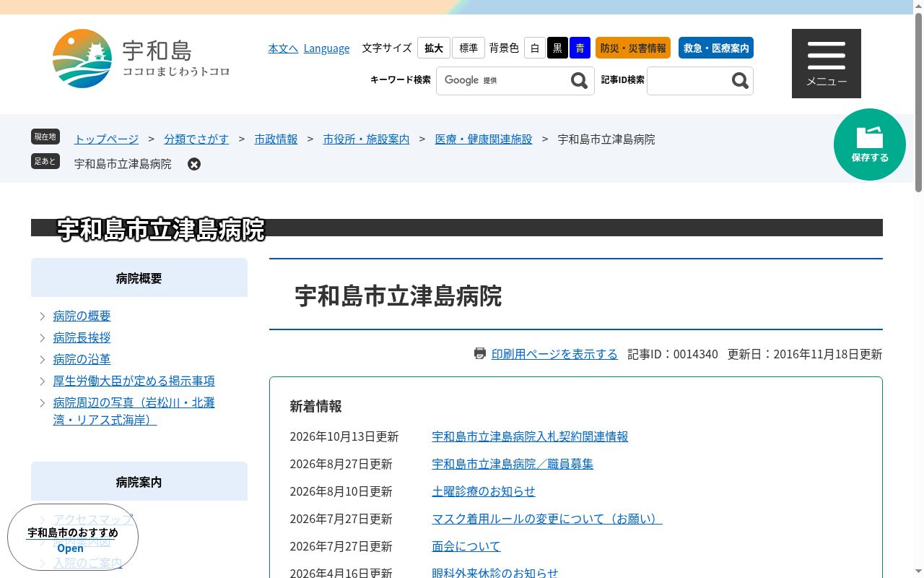This screenshot has height=578, width=924.
Task: Open 面会について news link
Action: pos(466,546)
